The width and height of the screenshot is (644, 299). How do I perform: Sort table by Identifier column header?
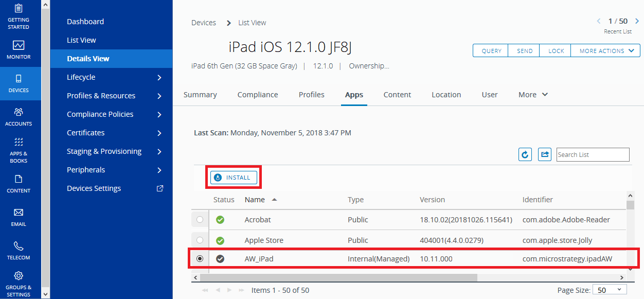[538, 200]
